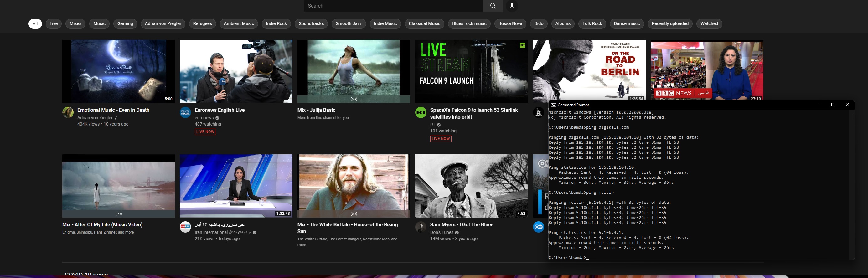
Task: Minimize the Command Prompt window
Action: point(819,105)
